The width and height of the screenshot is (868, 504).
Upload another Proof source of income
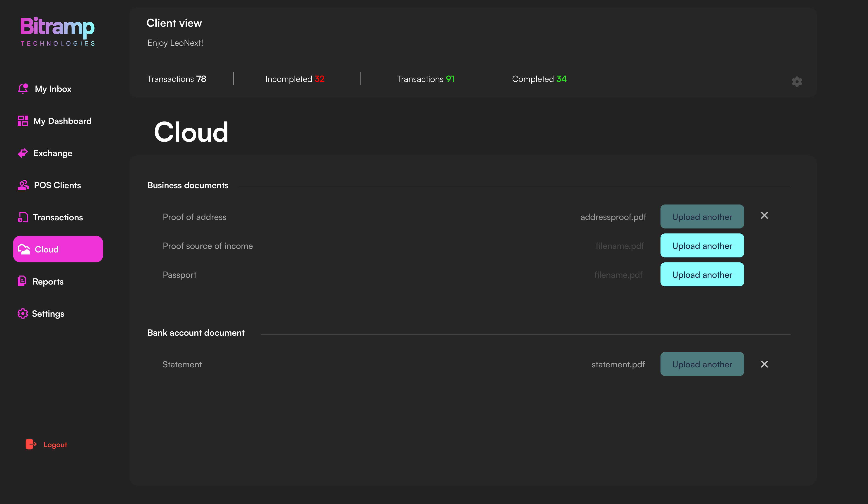pos(702,245)
